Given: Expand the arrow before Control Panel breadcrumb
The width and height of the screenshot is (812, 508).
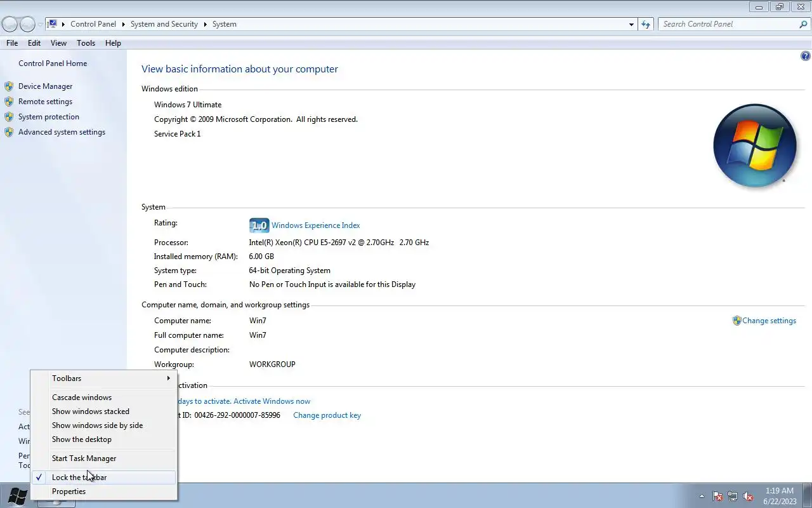Looking at the screenshot, I should (63, 24).
